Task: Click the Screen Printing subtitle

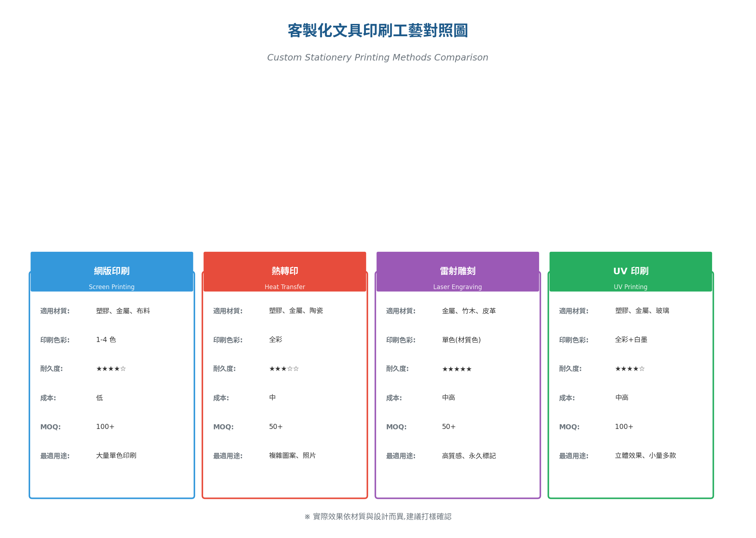Action: [112, 287]
